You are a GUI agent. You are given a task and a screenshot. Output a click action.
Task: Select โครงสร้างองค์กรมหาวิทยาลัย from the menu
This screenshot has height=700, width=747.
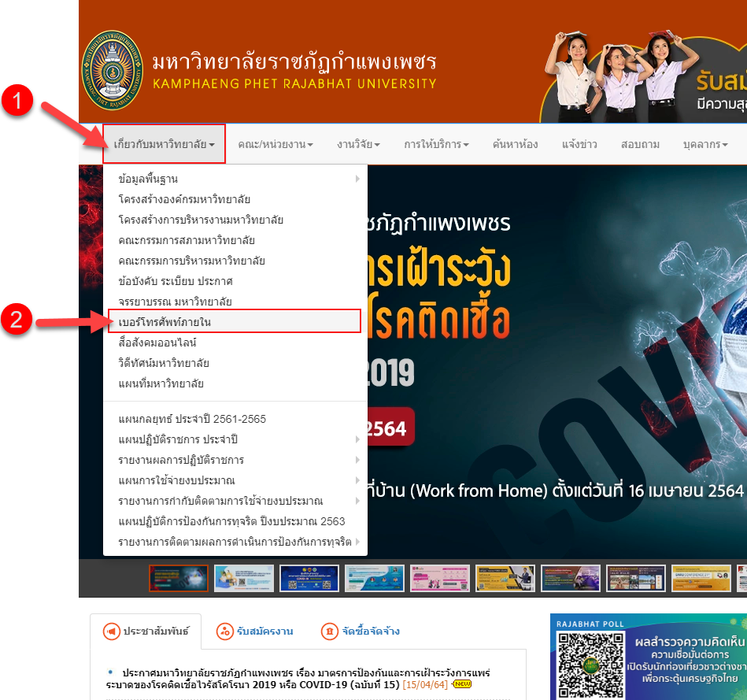[x=235, y=199]
